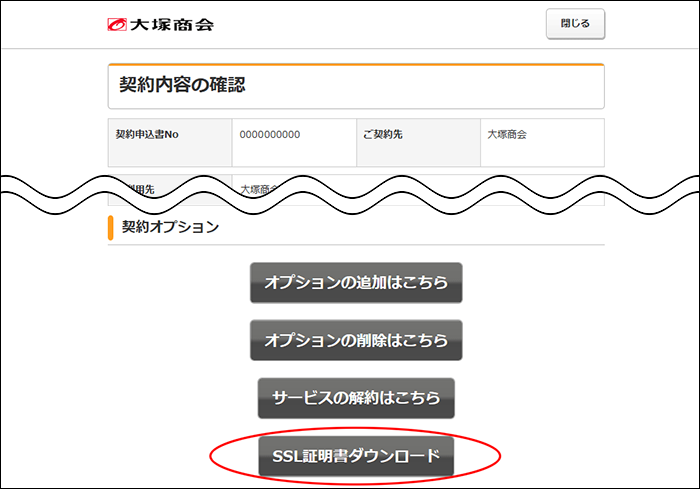
Task: Open オプションの追加はこちら
Action: [355, 283]
